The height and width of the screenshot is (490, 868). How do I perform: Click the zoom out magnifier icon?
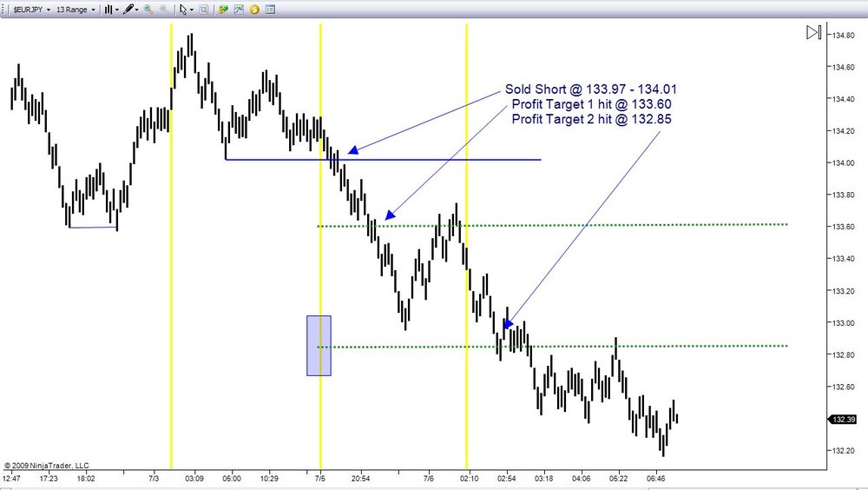tap(164, 10)
